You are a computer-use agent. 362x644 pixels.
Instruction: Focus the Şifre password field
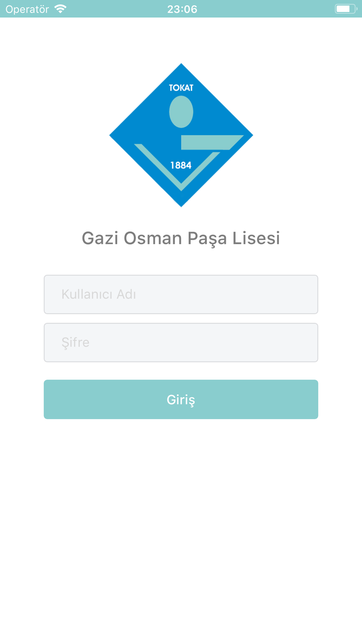pos(181,343)
